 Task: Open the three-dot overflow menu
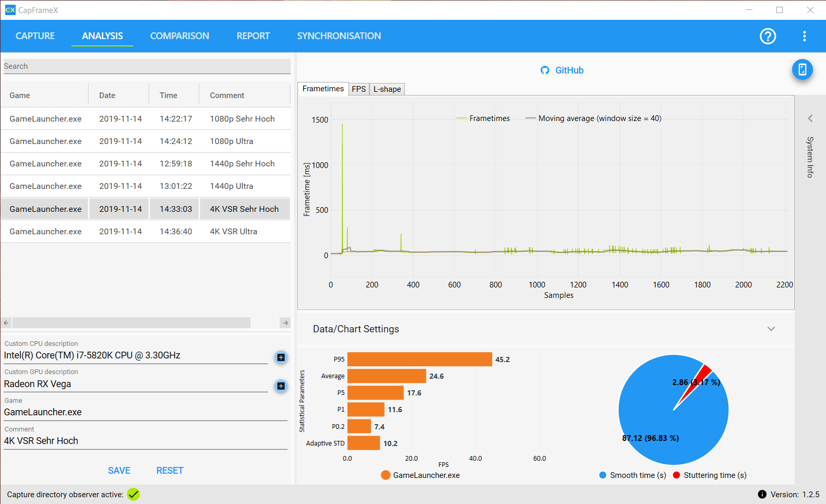[804, 36]
